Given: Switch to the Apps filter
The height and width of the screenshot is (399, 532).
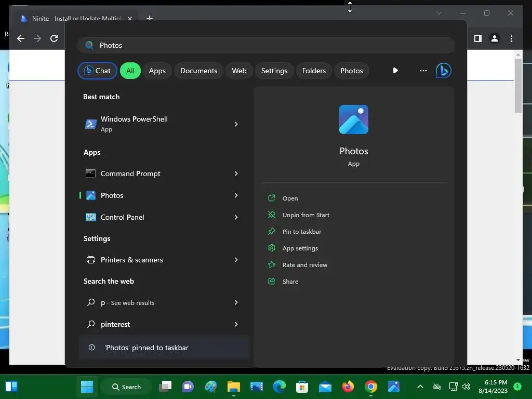Looking at the screenshot, I should 157,71.
